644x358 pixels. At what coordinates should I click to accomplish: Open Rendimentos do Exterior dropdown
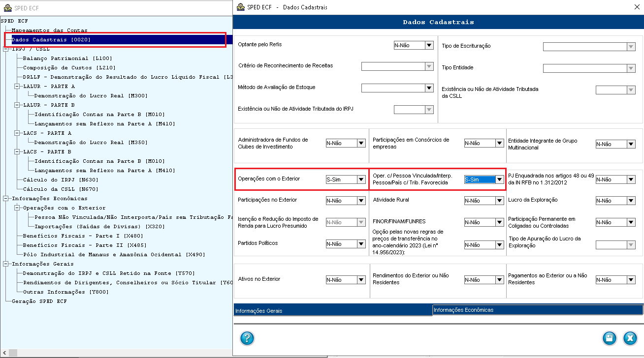[x=500, y=280]
